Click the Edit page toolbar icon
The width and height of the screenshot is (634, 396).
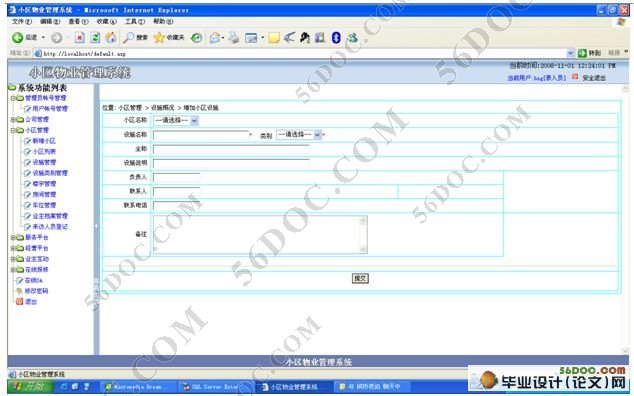[x=251, y=38]
